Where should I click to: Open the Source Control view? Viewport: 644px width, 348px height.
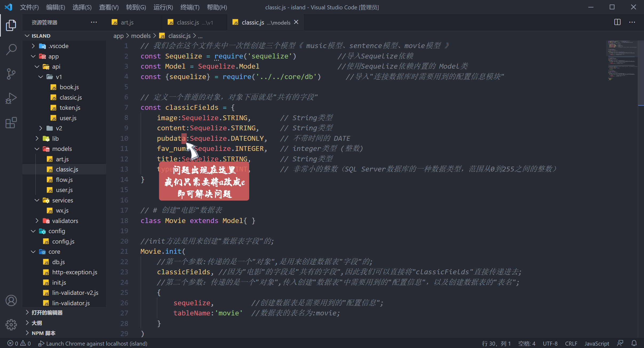tap(11, 74)
